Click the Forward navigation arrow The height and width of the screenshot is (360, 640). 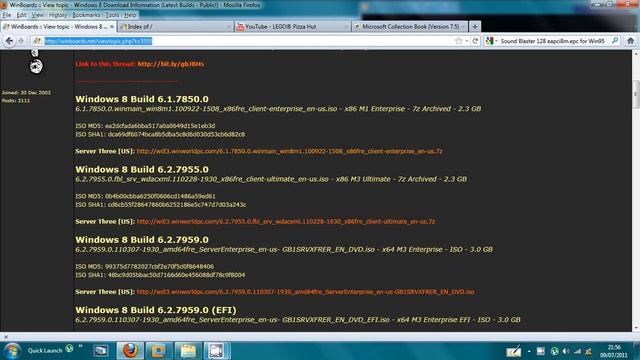(x=21, y=41)
